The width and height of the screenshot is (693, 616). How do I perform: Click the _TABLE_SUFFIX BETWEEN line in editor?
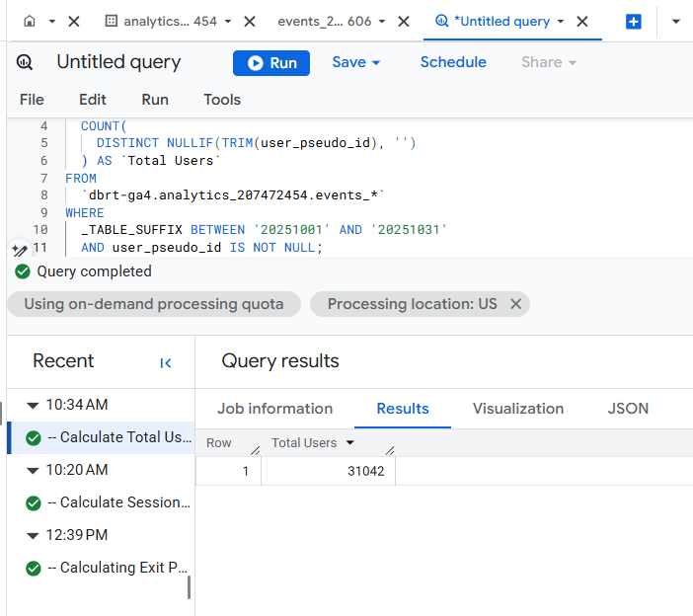(265, 229)
